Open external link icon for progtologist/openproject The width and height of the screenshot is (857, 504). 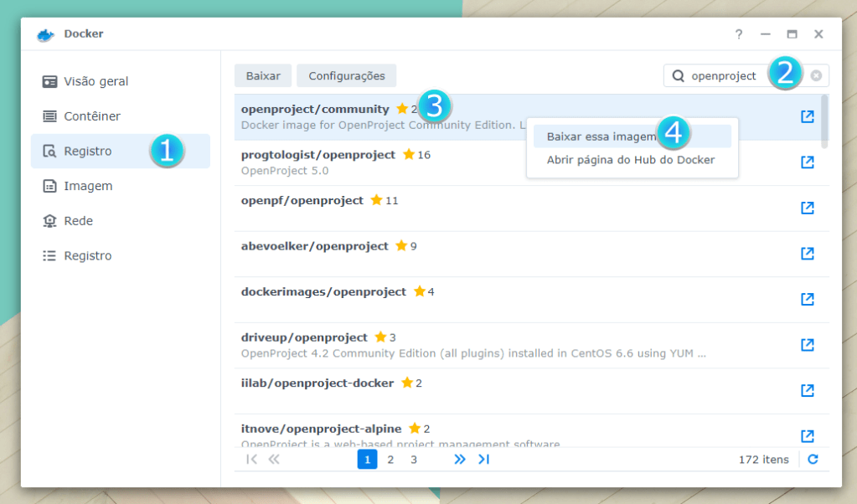(807, 162)
